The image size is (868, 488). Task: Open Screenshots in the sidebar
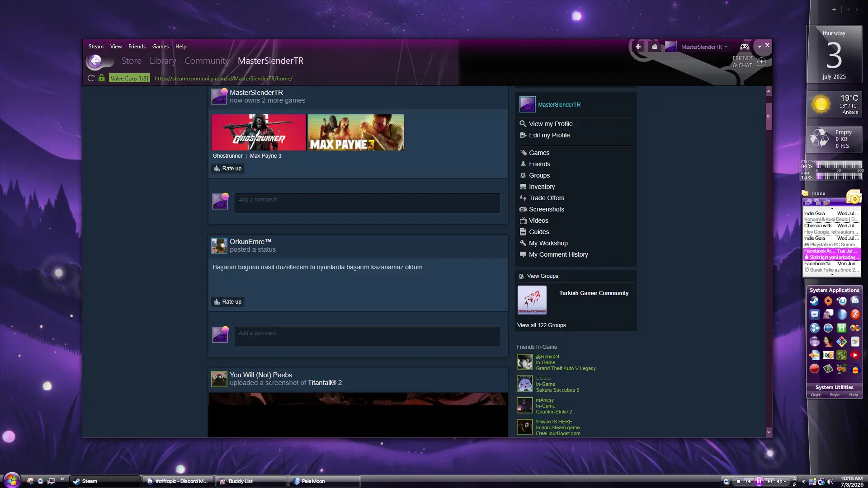[x=547, y=209]
